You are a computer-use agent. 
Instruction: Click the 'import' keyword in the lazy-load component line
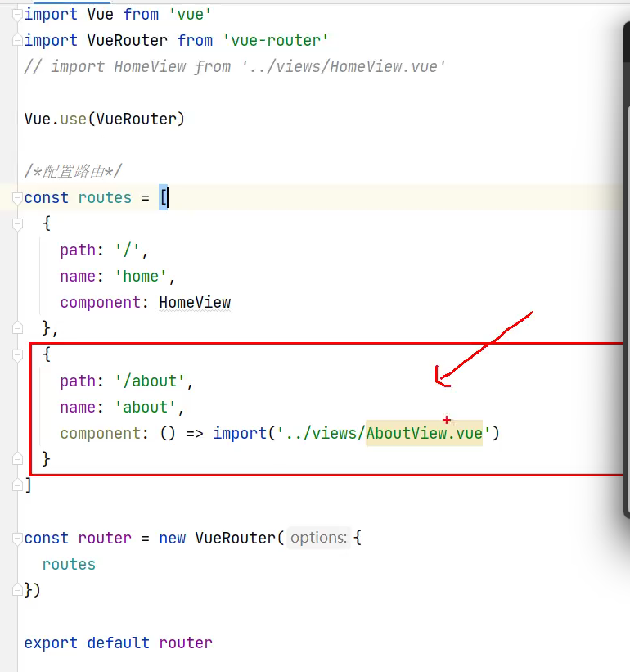tap(240, 433)
